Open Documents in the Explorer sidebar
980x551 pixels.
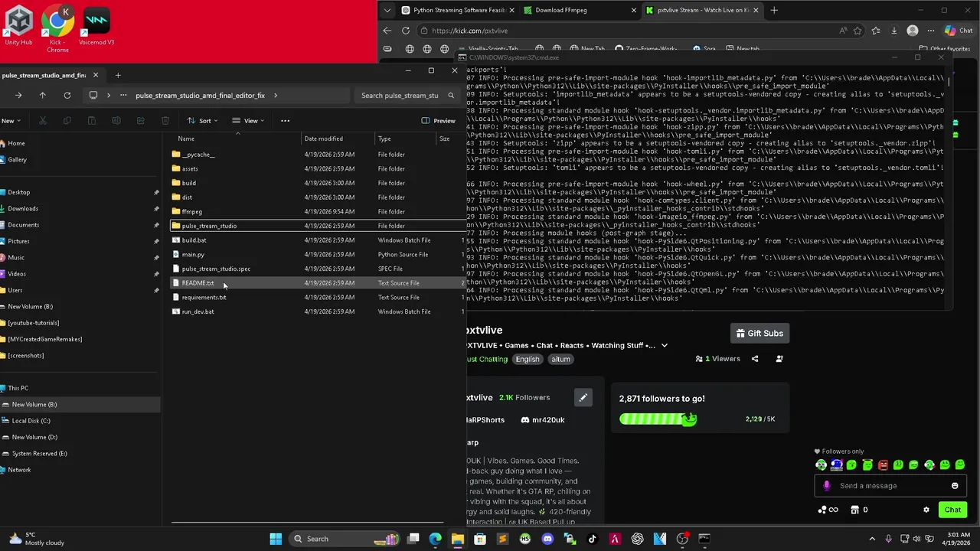point(23,225)
